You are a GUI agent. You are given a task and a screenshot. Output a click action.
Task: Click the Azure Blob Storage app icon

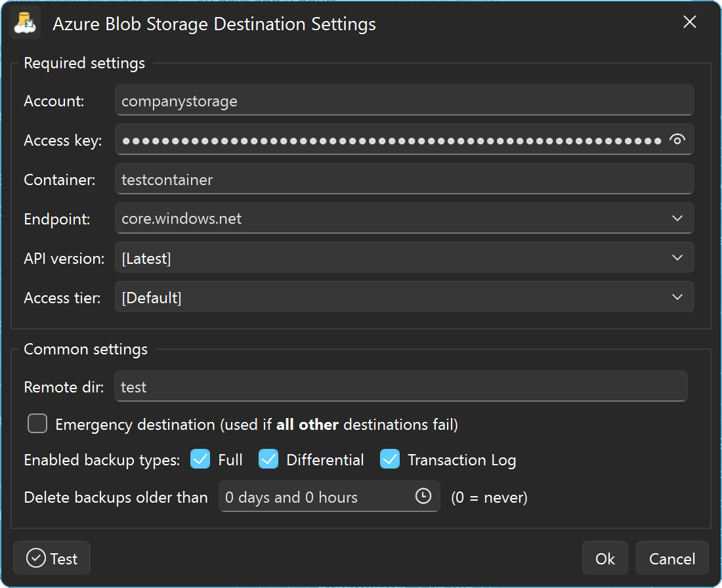pos(24,24)
